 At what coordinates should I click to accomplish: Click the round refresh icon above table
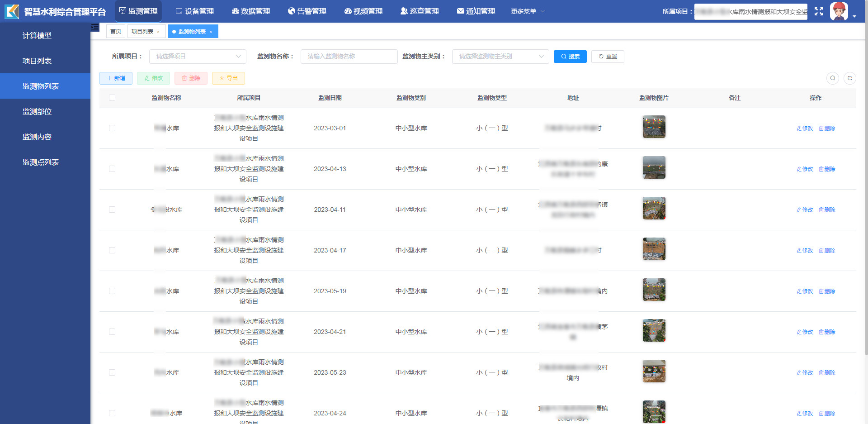pos(849,78)
